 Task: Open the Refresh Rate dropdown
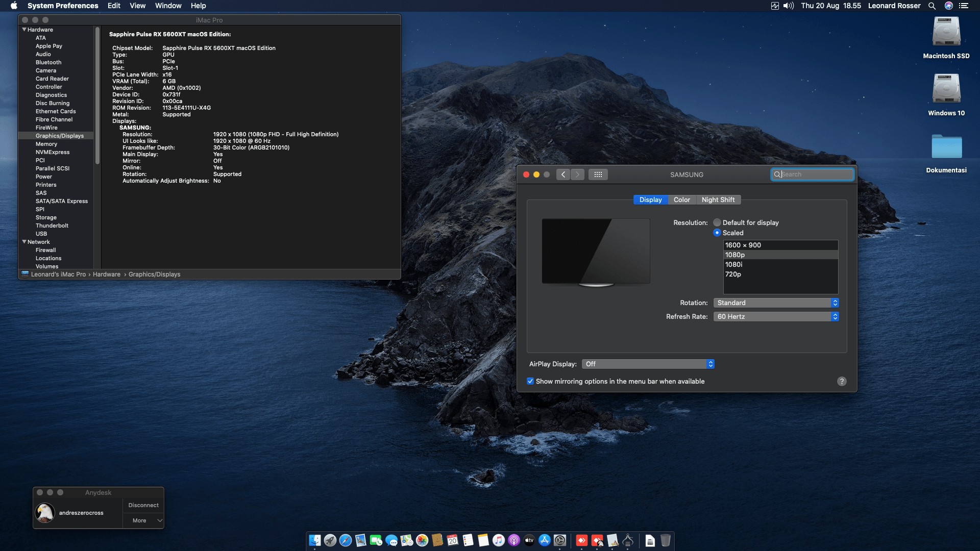pos(775,317)
